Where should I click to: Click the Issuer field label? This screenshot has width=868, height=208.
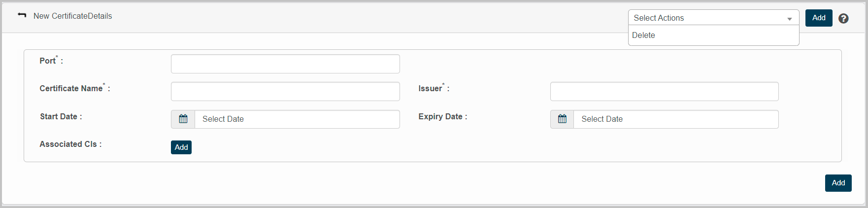(430, 89)
